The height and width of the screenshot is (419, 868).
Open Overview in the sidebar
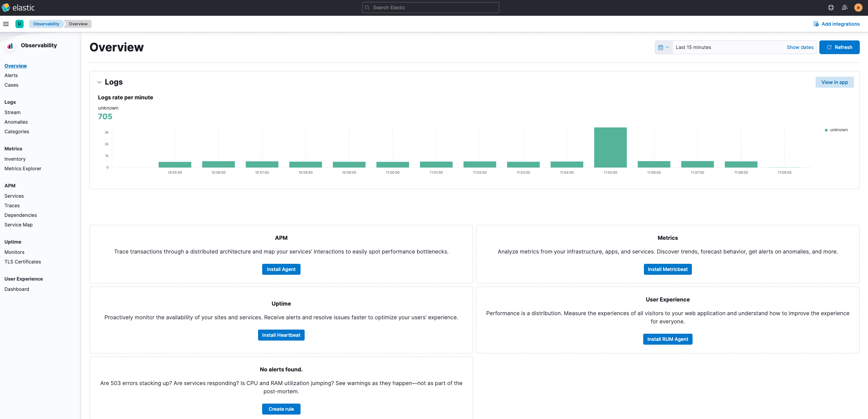point(15,66)
